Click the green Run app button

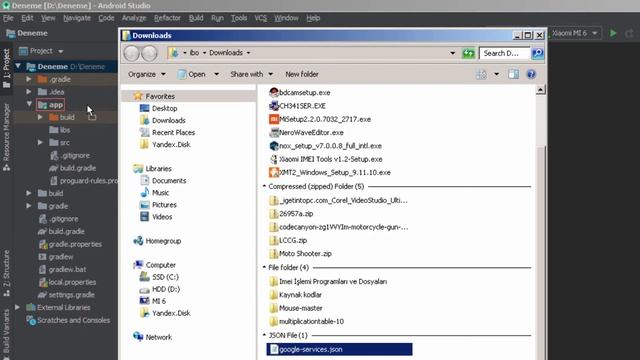click(613, 33)
